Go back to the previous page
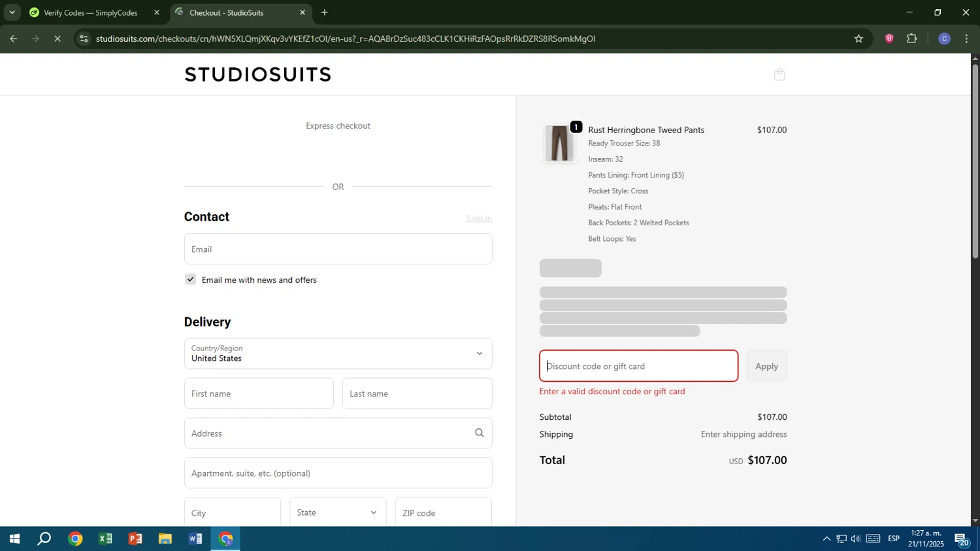This screenshot has height=551, width=980. 14,39
